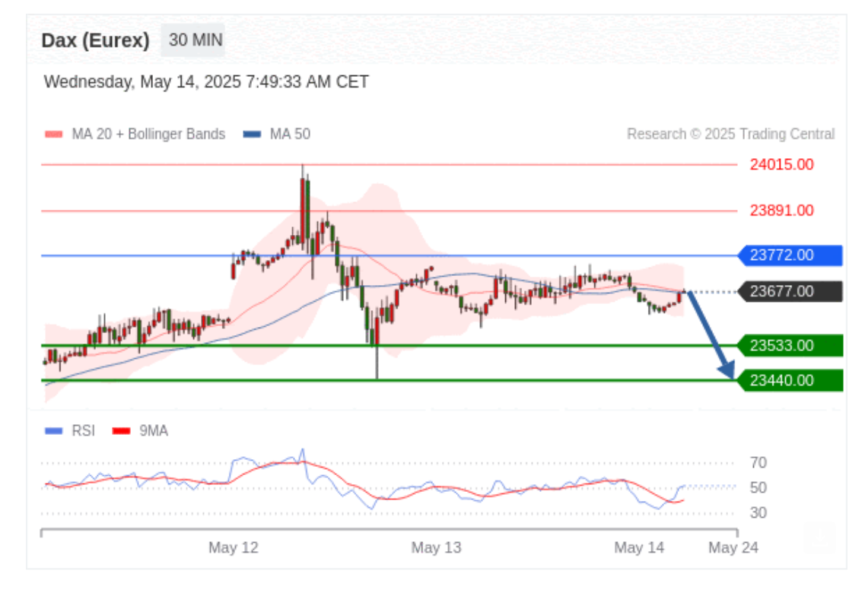
Task: Select the "9MA" legend label
Action: [154, 430]
